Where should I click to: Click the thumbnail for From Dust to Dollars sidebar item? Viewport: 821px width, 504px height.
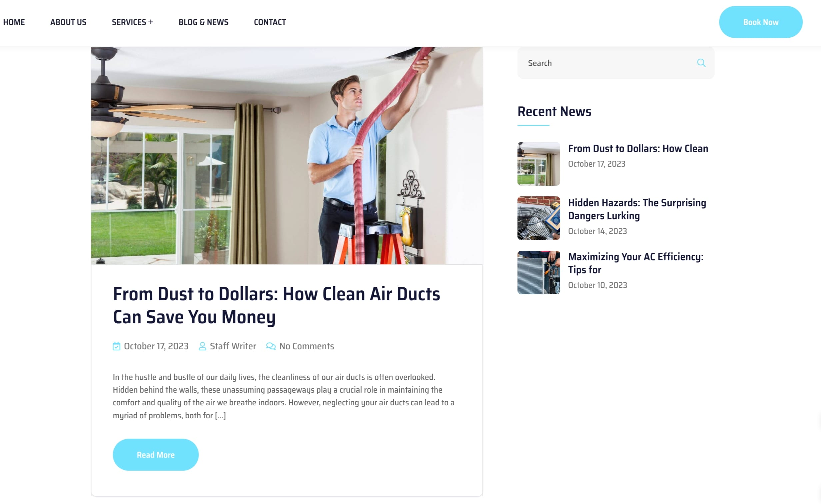pos(538,163)
